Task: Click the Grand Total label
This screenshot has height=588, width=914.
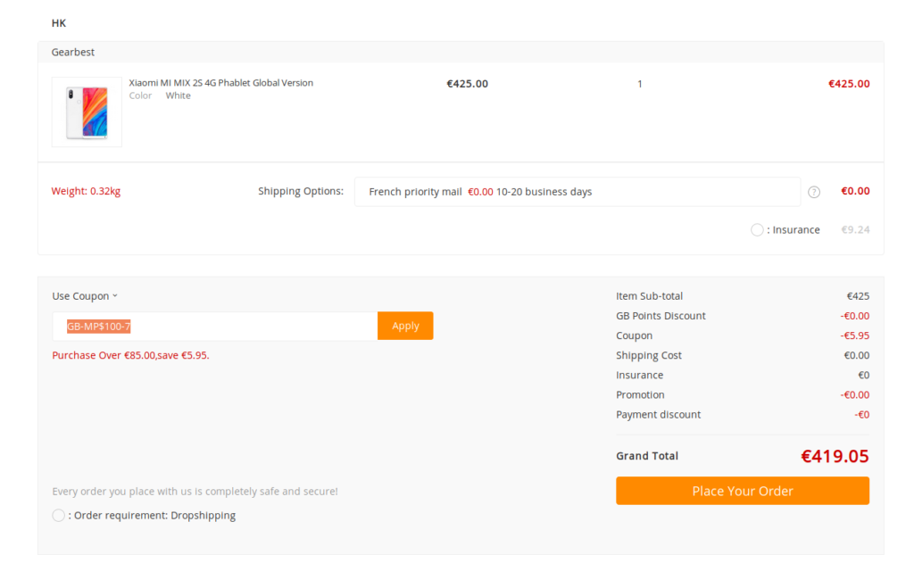Action: tap(647, 456)
